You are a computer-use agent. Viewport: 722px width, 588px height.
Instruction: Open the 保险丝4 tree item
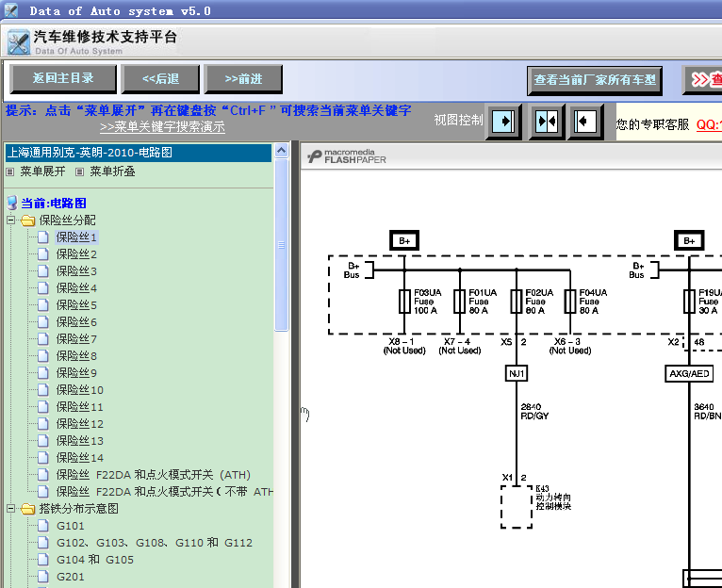76,288
